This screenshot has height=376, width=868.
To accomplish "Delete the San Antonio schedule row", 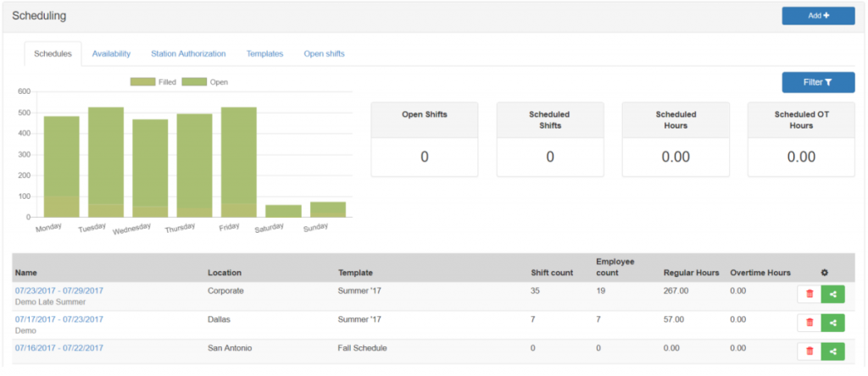I will tap(810, 351).
